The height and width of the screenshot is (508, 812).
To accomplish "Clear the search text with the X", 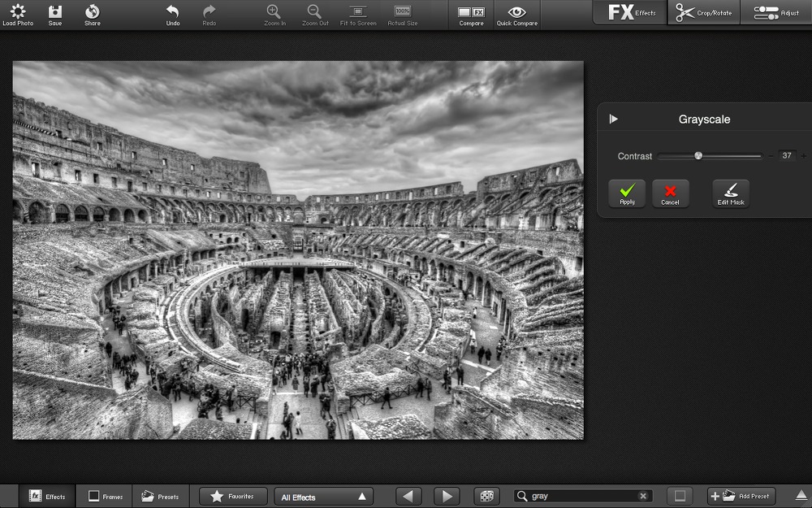I will 643,496.
